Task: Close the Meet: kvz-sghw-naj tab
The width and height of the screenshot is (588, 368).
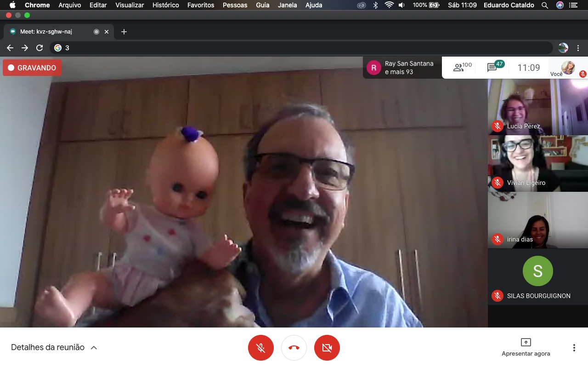Action: pos(107,32)
